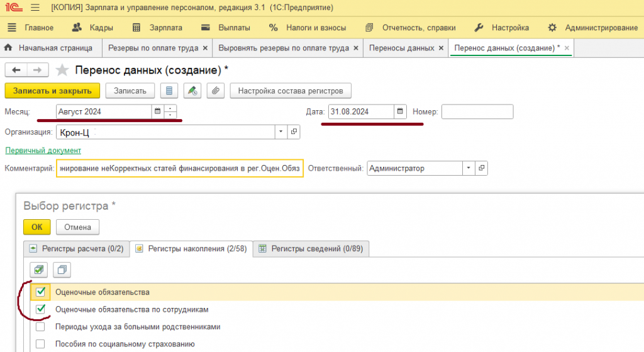Click the back navigation arrow

(x=16, y=70)
